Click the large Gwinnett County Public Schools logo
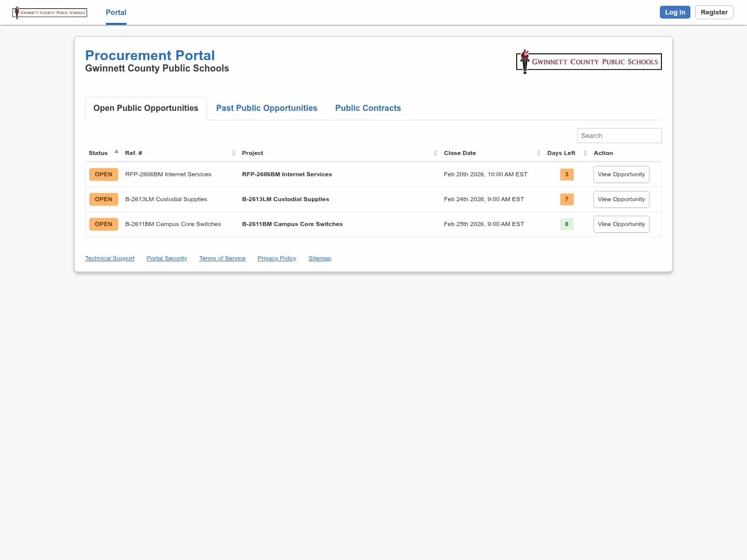Image resolution: width=747 pixels, height=560 pixels. click(589, 62)
